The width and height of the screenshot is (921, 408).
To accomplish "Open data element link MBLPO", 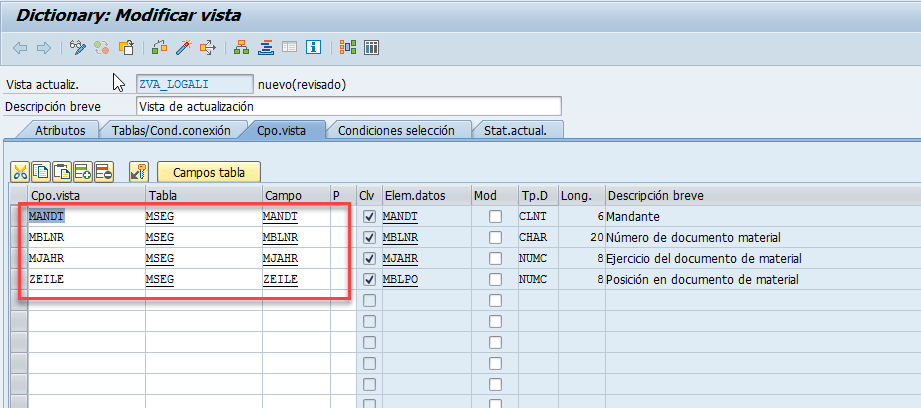I will (x=399, y=279).
